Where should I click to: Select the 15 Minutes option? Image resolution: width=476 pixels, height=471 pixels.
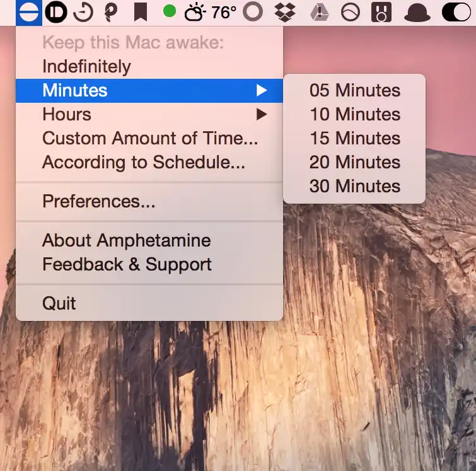point(354,139)
